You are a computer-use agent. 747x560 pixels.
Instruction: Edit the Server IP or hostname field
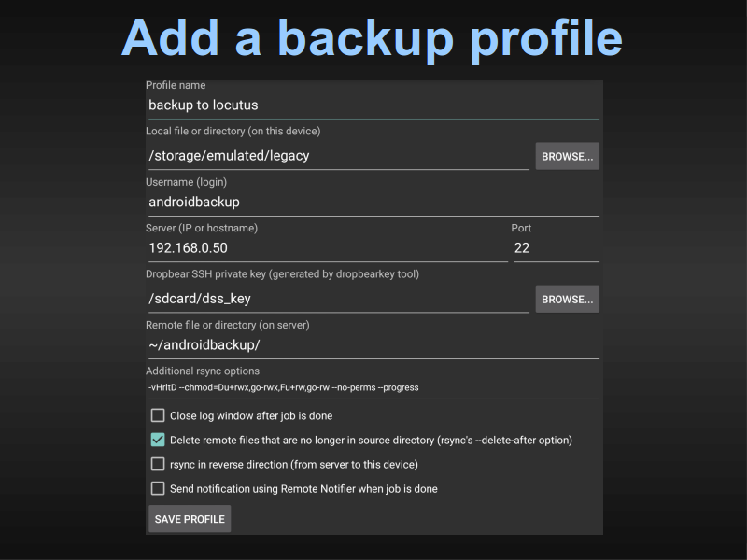coord(329,248)
